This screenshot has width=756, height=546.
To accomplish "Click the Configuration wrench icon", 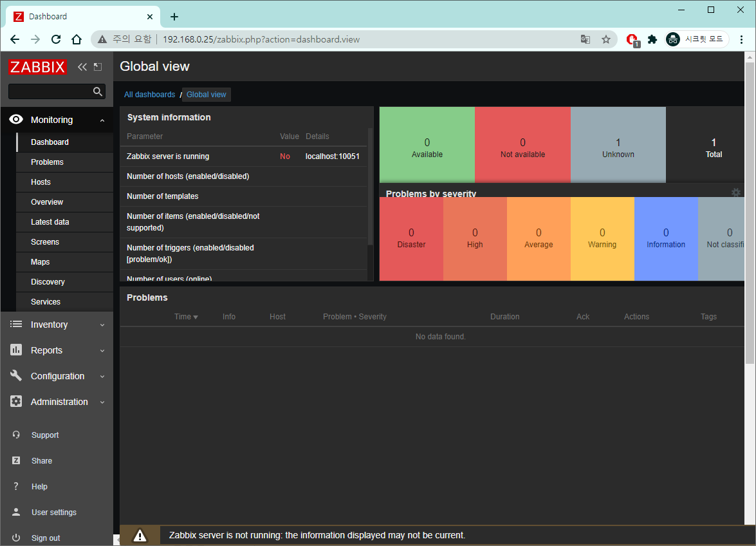I will (x=16, y=375).
